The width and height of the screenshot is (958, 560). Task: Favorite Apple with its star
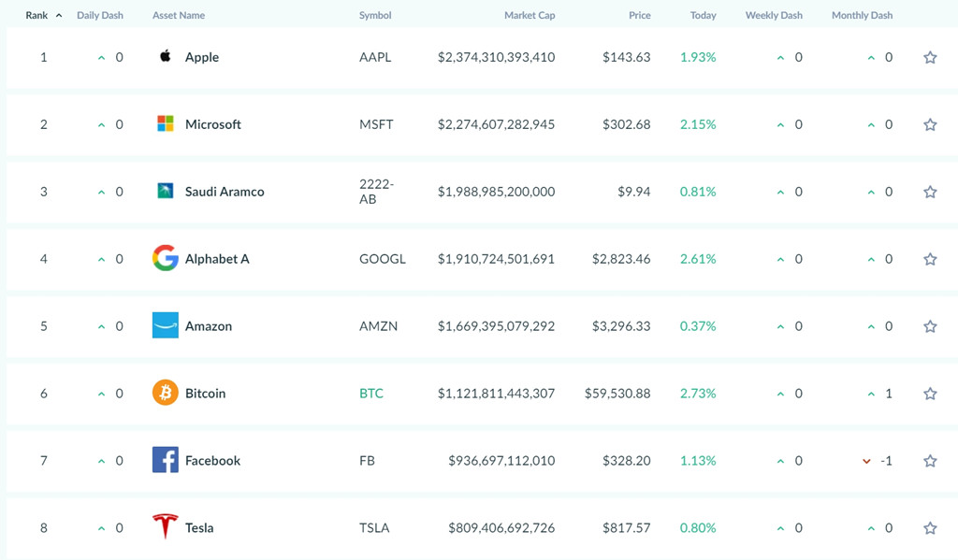[x=930, y=57]
